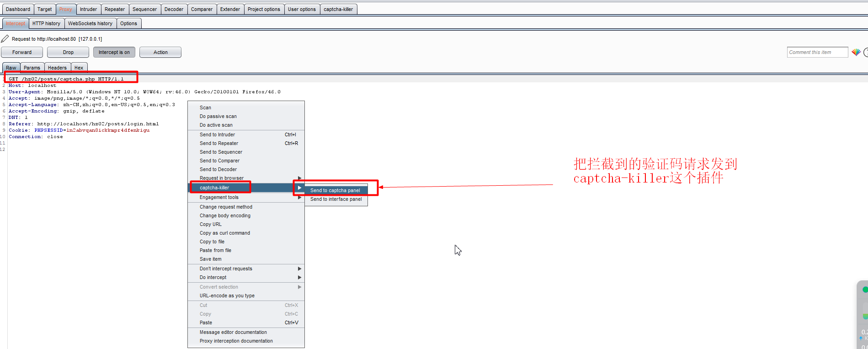This screenshot has height=349, width=868.
Task: Expand Don't intercept requests submenu
Action: pyautogui.click(x=246, y=269)
